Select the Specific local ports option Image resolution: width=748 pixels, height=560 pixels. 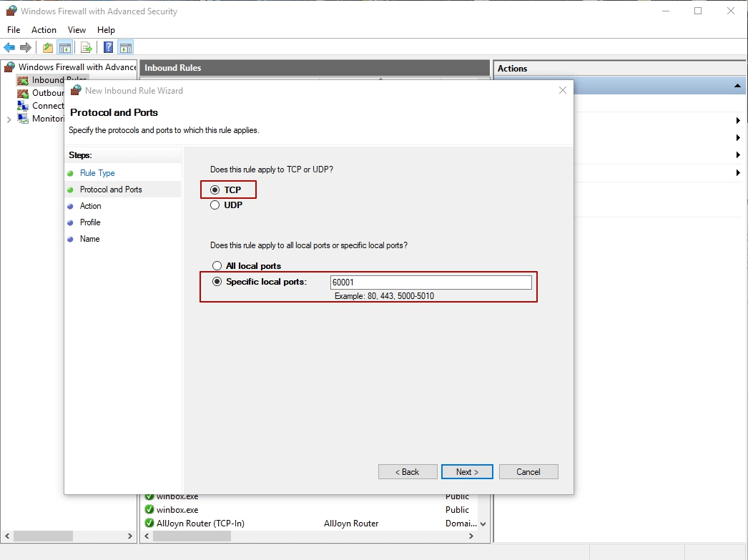(217, 282)
